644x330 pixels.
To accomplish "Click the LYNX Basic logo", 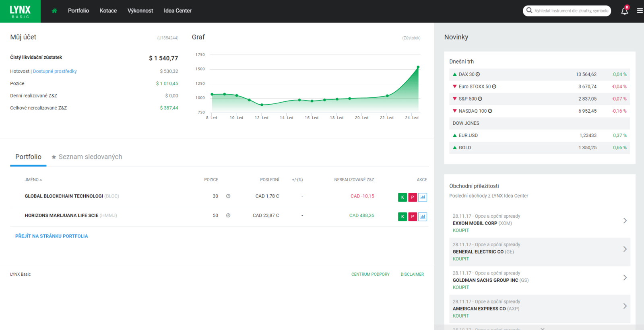I will (x=20, y=11).
